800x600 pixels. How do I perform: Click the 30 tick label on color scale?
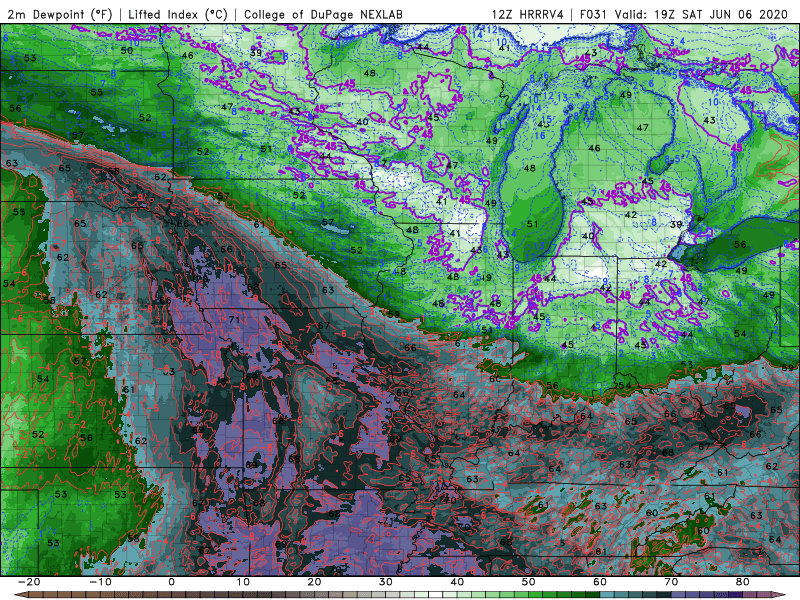pyautogui.click(x=386, y=582)
